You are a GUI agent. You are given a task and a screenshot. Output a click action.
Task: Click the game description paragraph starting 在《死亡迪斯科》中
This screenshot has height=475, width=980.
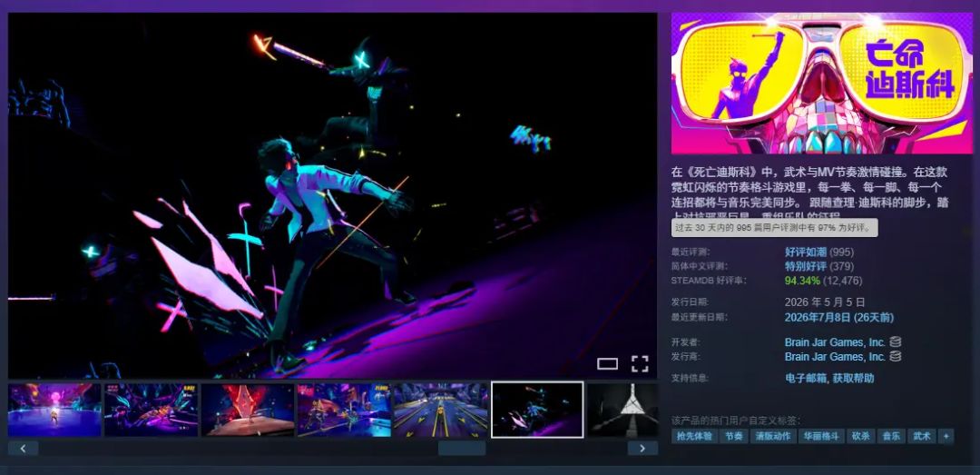pyautogui.click(x=810, y=193)
